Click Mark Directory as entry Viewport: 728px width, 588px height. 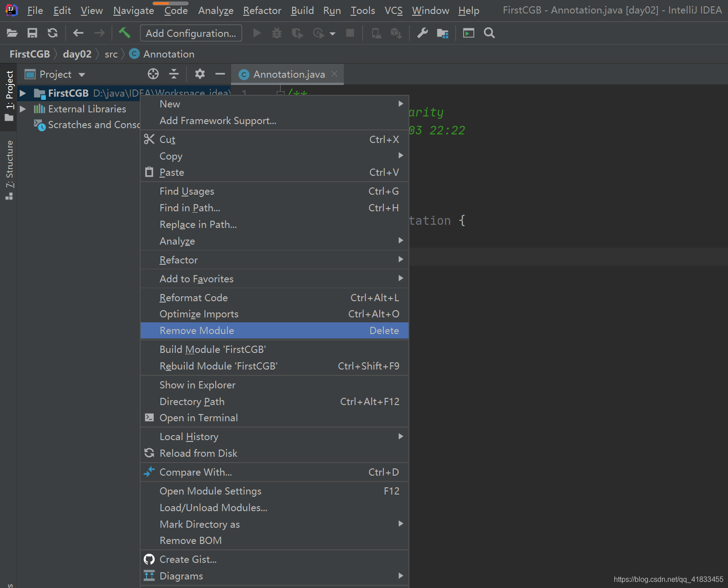coord(274,524)
